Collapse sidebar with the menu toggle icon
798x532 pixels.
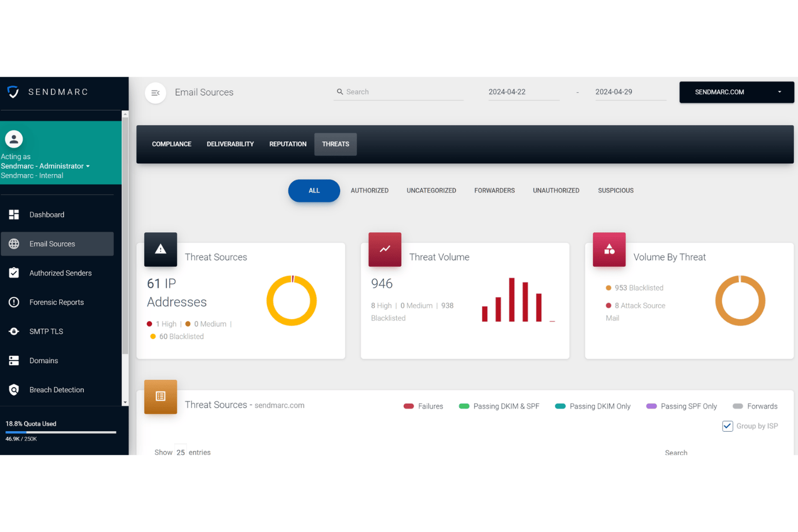pyautogui.click(x=155, y=93)
